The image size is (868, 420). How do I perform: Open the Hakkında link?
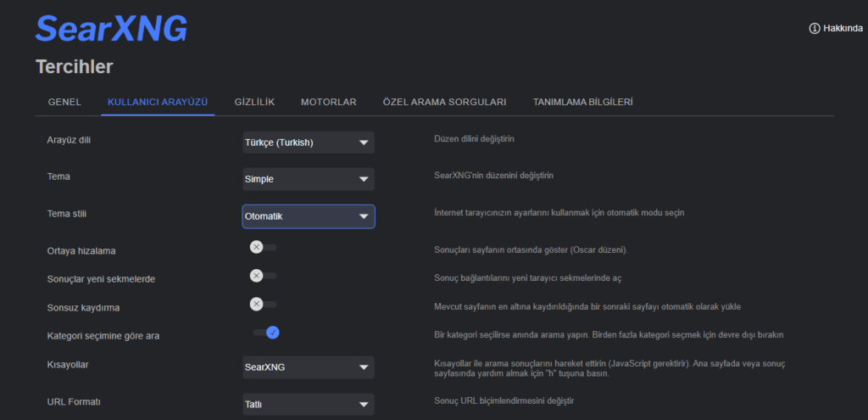843,28
